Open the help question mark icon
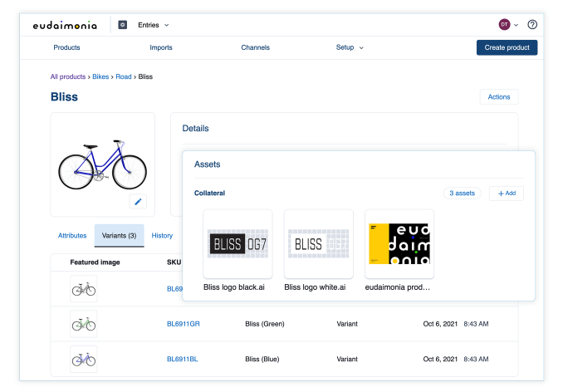563x392 pixels. pos(532,24)
